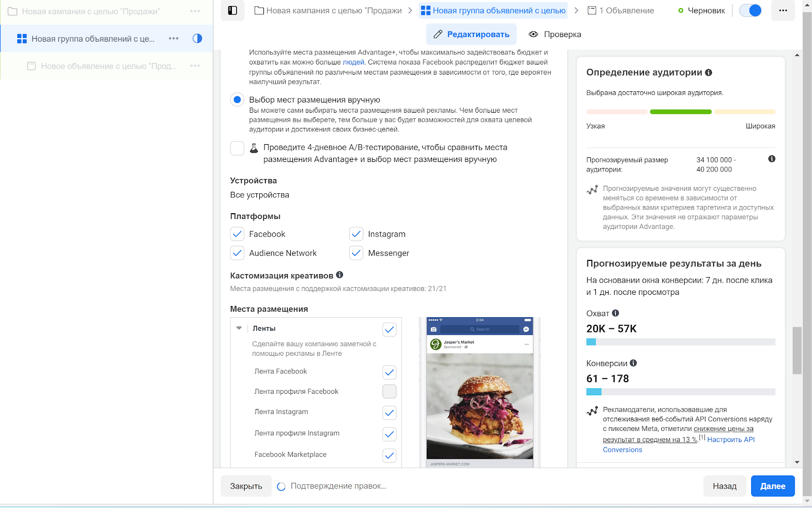812x508 pixels.
Task: Click the info icon next to 'Определение аудитории'
Action: tap(708, 73)
